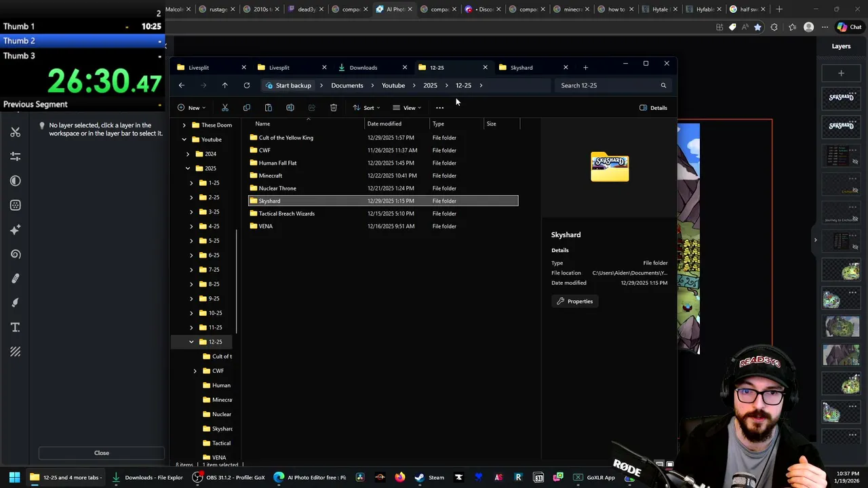Collapse the Youtube folder in navigation tree
The height and width of the screenshot is (488, 868).
pos(184,139)
